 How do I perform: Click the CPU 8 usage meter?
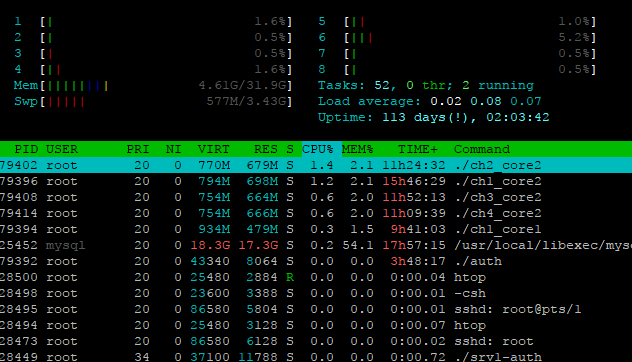point(457,69)
